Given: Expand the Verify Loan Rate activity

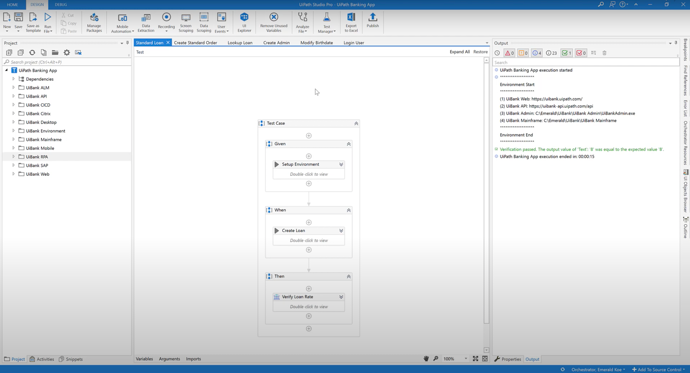Looking at the screenshot, I should [x=341, y=297].
